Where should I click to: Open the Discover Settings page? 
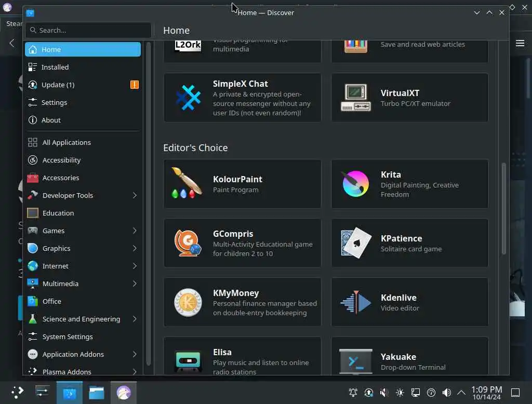coord(83,102)
